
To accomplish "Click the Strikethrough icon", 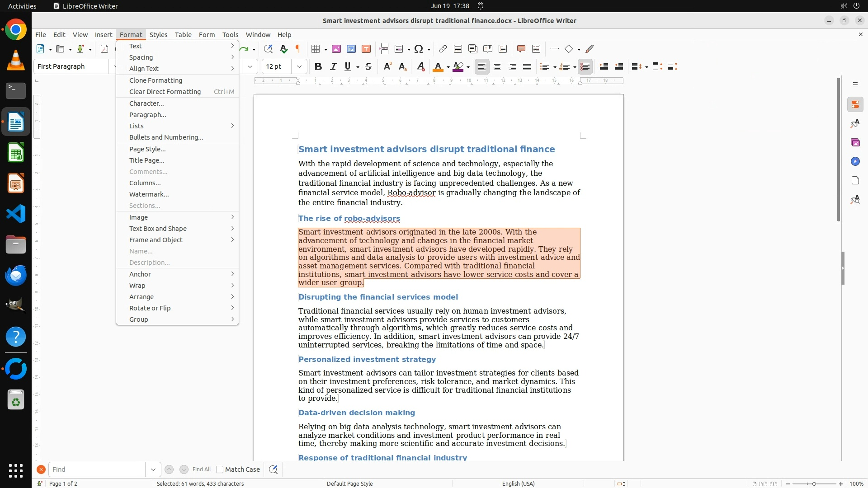I will (x=368, y=67).
